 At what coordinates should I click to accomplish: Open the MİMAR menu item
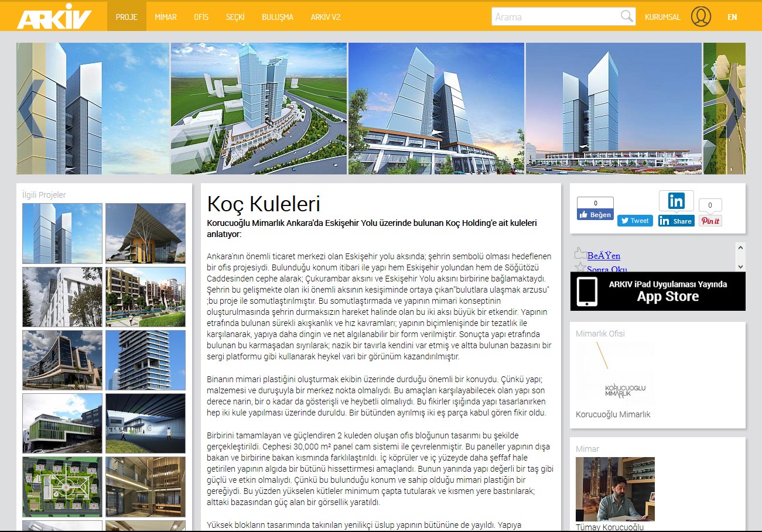165,17
